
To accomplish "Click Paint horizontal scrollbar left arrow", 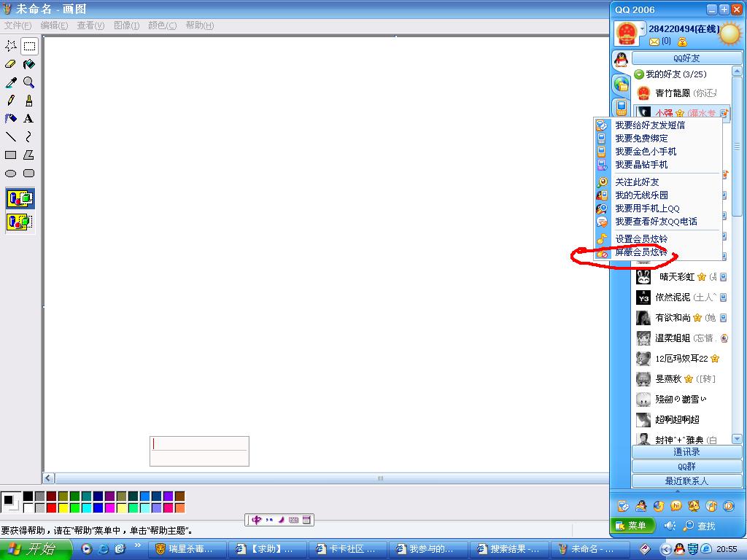I will click(49, 478).
